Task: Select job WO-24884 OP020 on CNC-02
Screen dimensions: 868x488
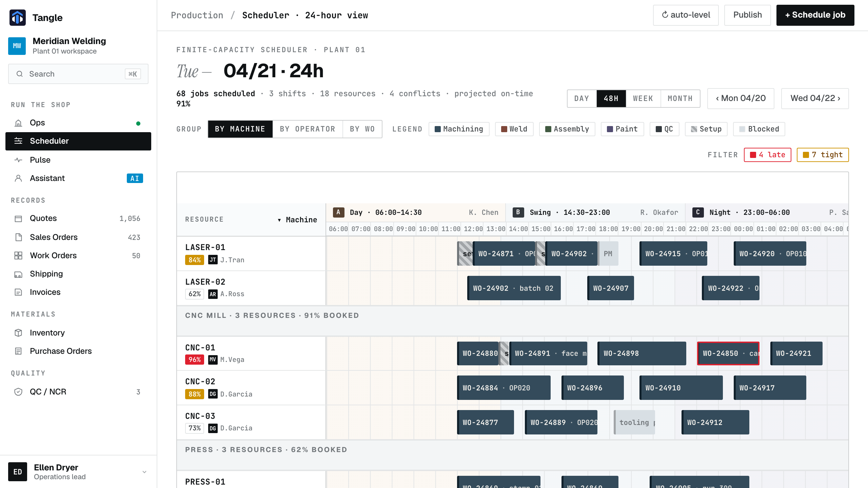Action: 504,388
